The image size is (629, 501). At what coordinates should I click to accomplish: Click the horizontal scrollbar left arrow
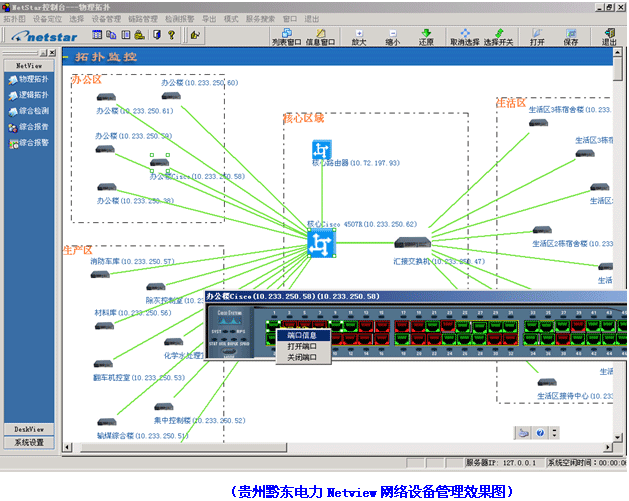pos(68,447)
